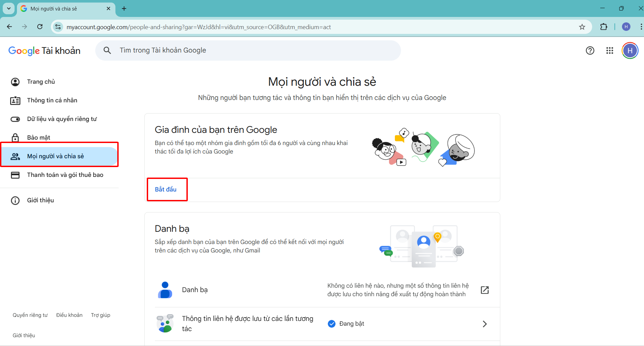Screen dimensions: 644x346
Task: Click the contacts illustration in Danh bạ card
Action: 422,246
